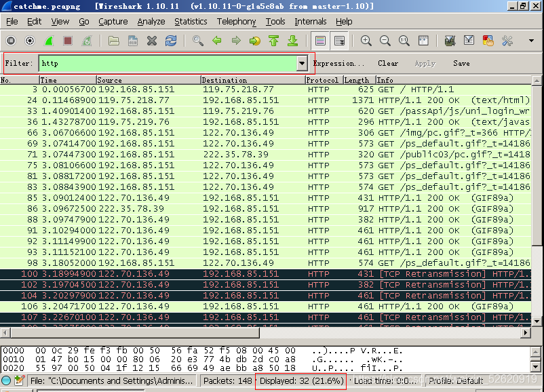Screen dimensions: 544x392
Task: Open capture options icon
Action: point(30,41)
